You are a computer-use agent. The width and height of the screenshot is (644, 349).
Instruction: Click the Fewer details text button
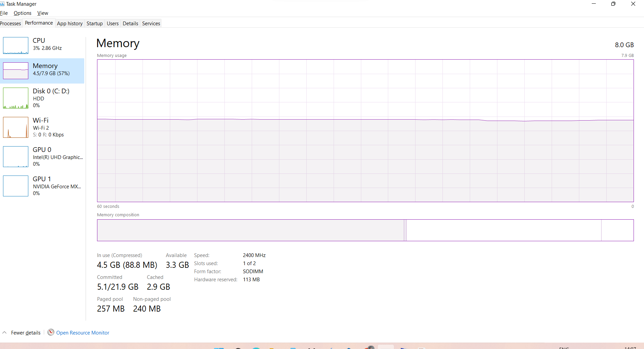(x=26, y=332)
